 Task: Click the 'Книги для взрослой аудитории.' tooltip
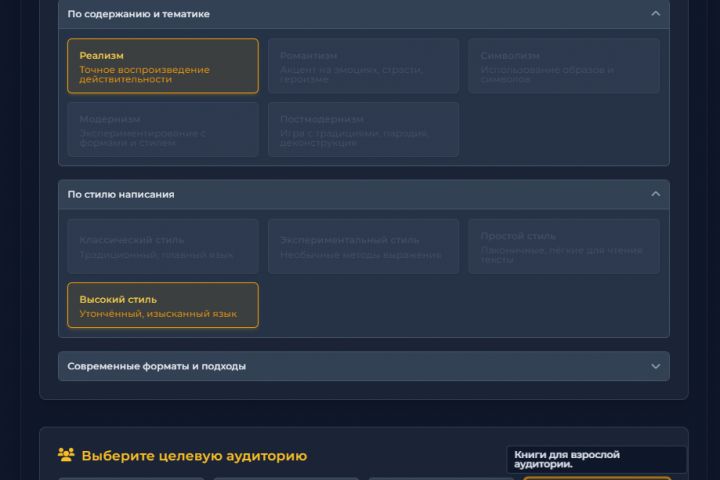(596, 459)
